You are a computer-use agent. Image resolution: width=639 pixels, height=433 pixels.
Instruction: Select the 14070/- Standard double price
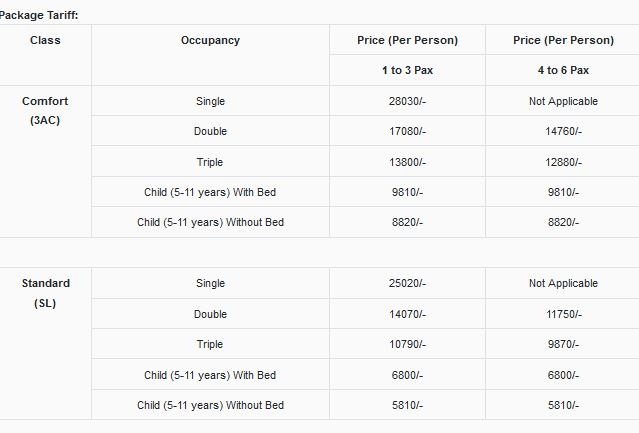click(408, 314)
